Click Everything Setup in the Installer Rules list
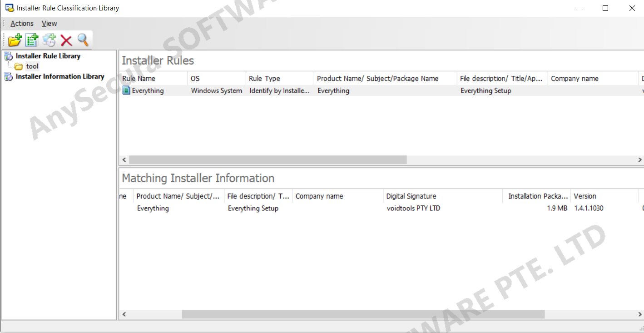The height and width of the screenshot is (333, 644). (486, 91)
